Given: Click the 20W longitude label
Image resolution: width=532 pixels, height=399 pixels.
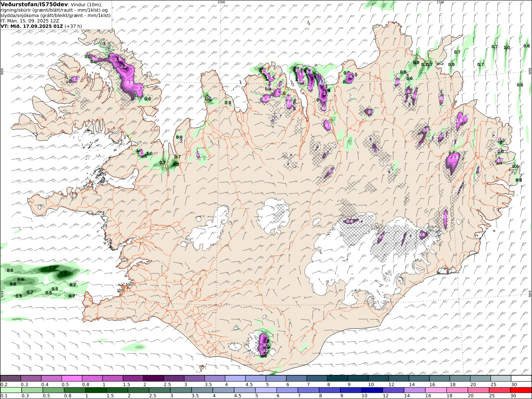Looking at the screenshot, I should (221, 2).
